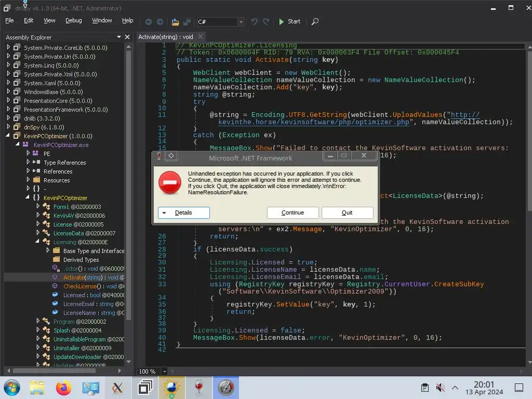Select the References node
Screen dimensions: 532x399
tap(58, 171)
